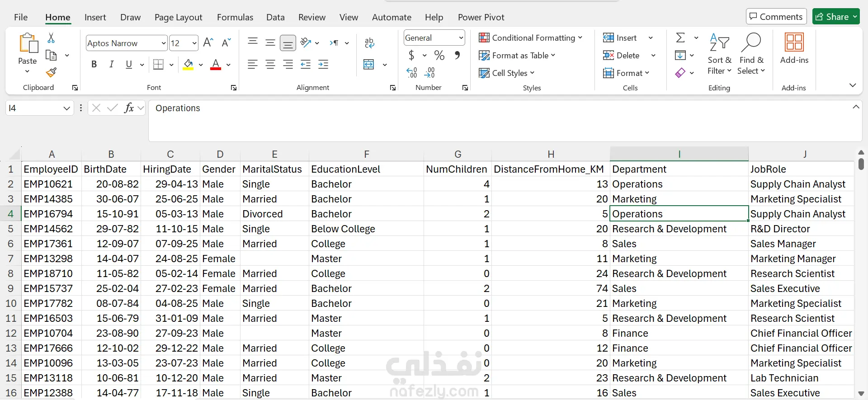
Task: Apply Comma Style number format
Action: tap(458, 55)
